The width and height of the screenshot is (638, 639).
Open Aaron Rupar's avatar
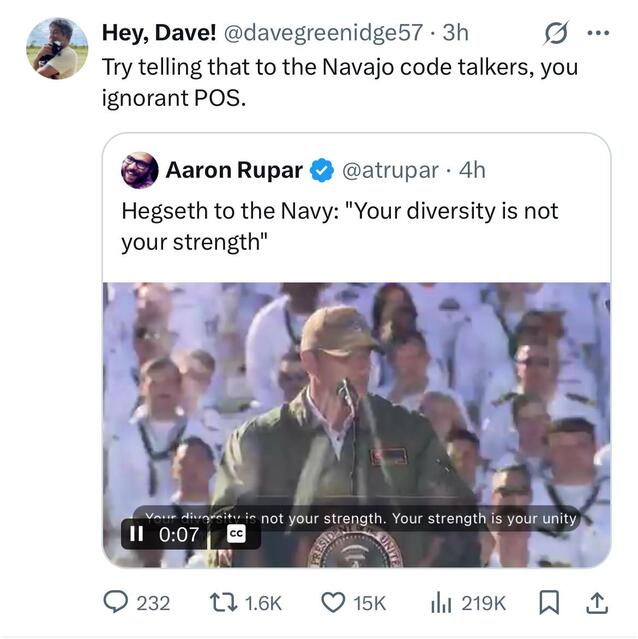pyautogui.click(x=140, y=171)
